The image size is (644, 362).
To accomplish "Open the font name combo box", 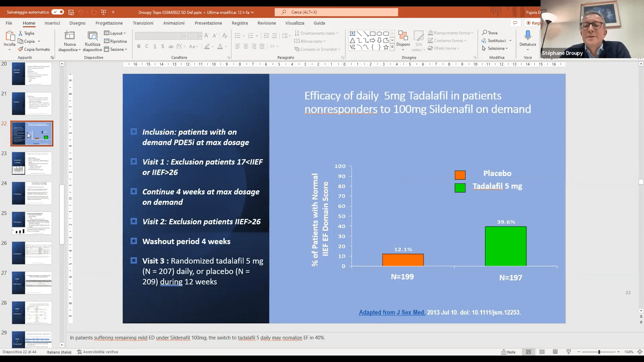I will click(160, 36).
